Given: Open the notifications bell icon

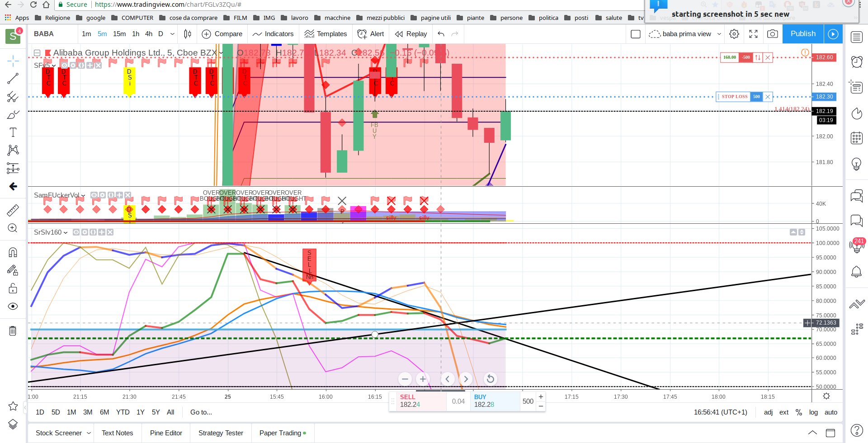Looking at the screenshot, I should click(857, 272).
